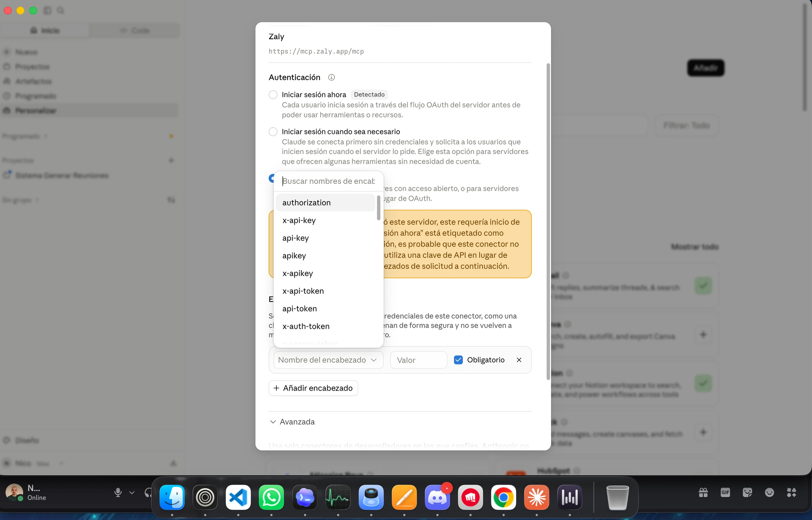Open Discord from the Dock
Image resolution: width=812 pixels, height=520 pixels.
click(x=437, y=497)
